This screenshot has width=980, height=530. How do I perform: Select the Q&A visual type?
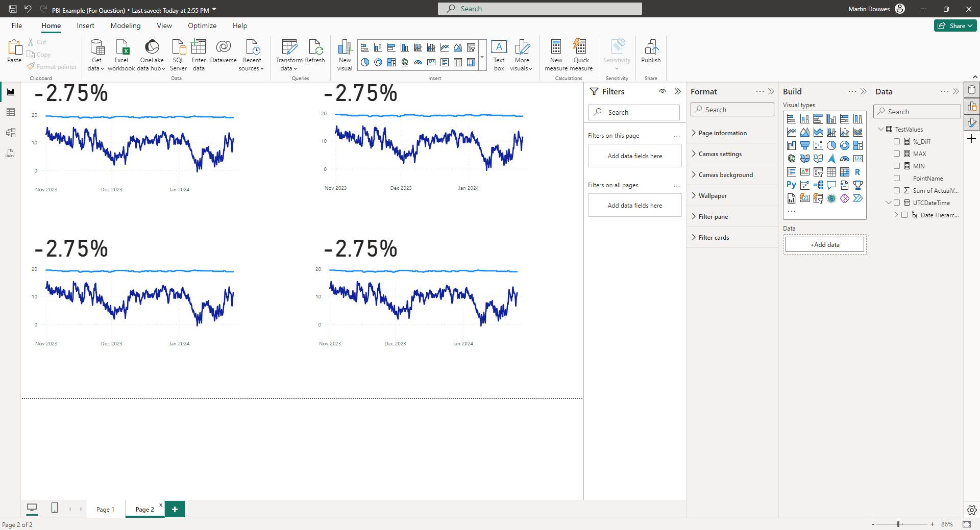[831, 185]
